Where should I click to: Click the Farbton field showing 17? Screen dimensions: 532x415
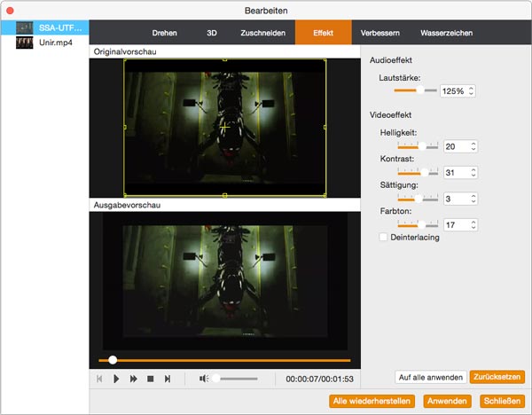coord(460,225)
